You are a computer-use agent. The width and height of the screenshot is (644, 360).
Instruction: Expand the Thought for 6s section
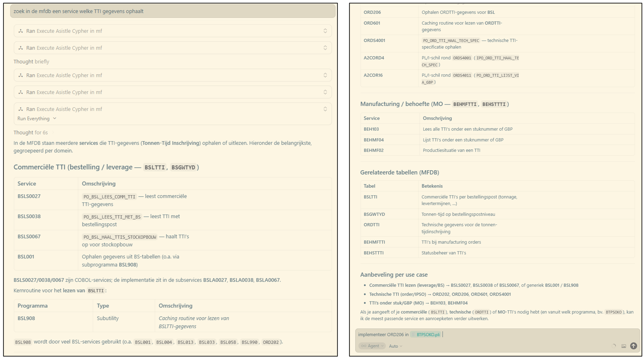click(31, 132)
